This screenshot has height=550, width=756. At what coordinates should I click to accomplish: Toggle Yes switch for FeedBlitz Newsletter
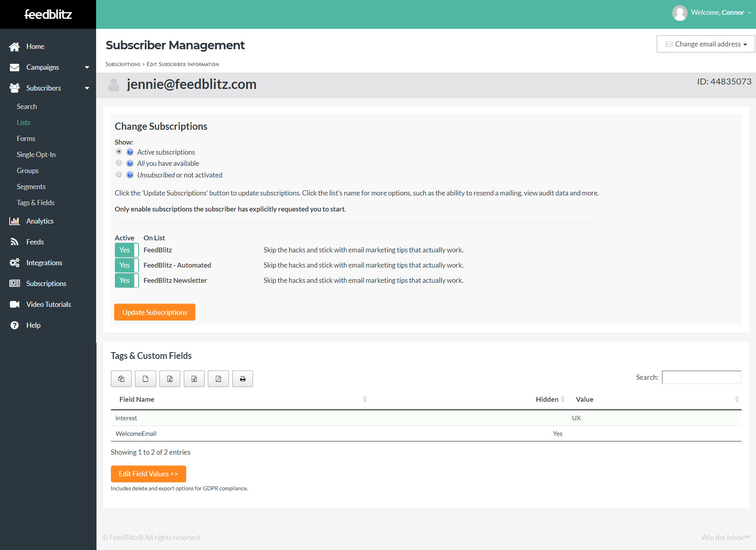point(127,280)
